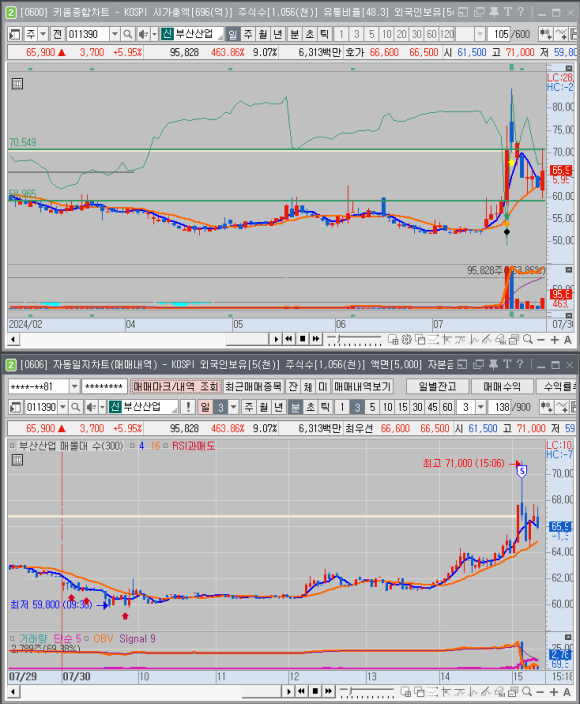Select 60-minute interval in bottom chart toolbar

point(447,407)
